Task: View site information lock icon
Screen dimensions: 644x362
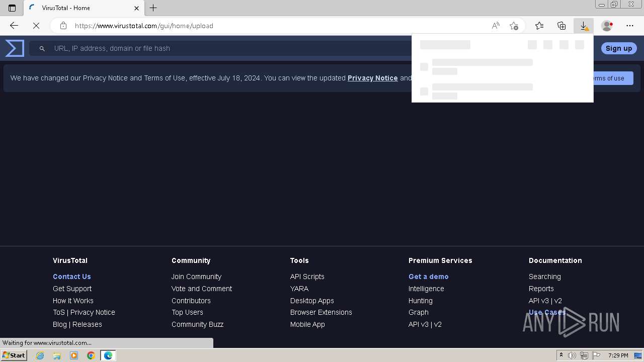Action: [x=63, y=26]
